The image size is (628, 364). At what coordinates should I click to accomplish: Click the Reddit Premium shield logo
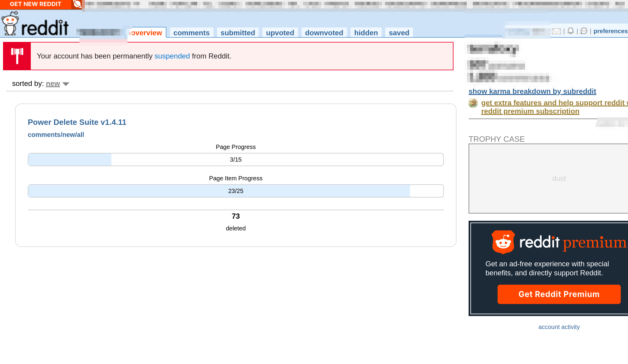pyautogui.click(x=503, y=242)
